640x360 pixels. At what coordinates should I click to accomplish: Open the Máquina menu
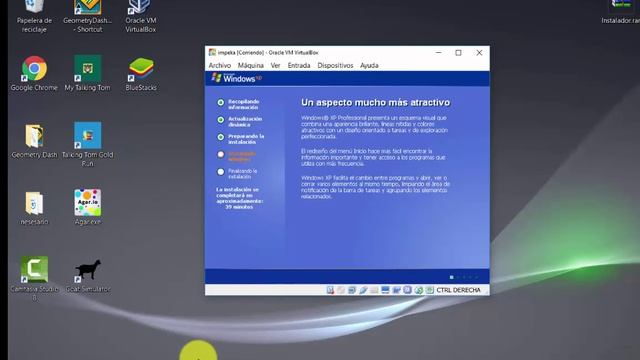[x=251, y=65]
